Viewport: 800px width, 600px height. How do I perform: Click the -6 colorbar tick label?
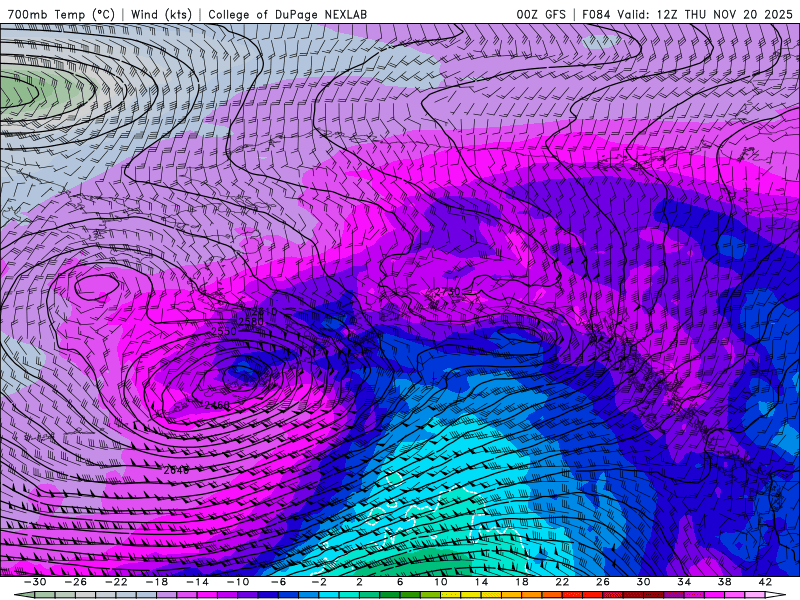pyautogui.click(x=279, y=582)
